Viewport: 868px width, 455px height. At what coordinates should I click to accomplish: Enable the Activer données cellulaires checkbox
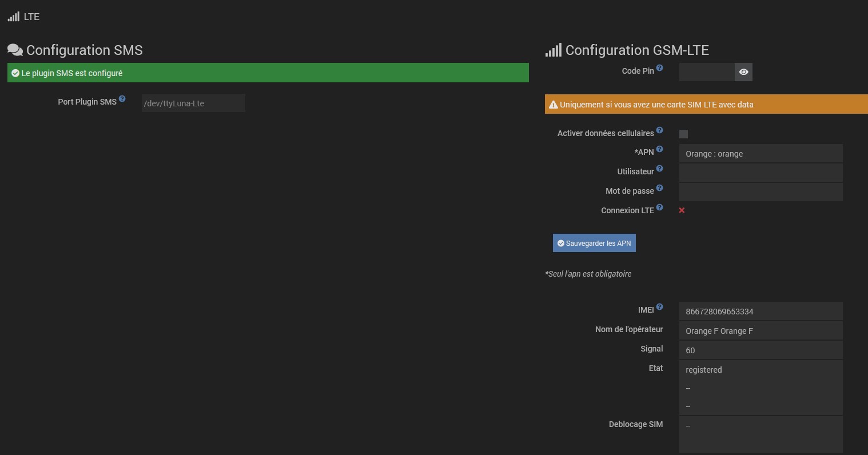point(683,134)
